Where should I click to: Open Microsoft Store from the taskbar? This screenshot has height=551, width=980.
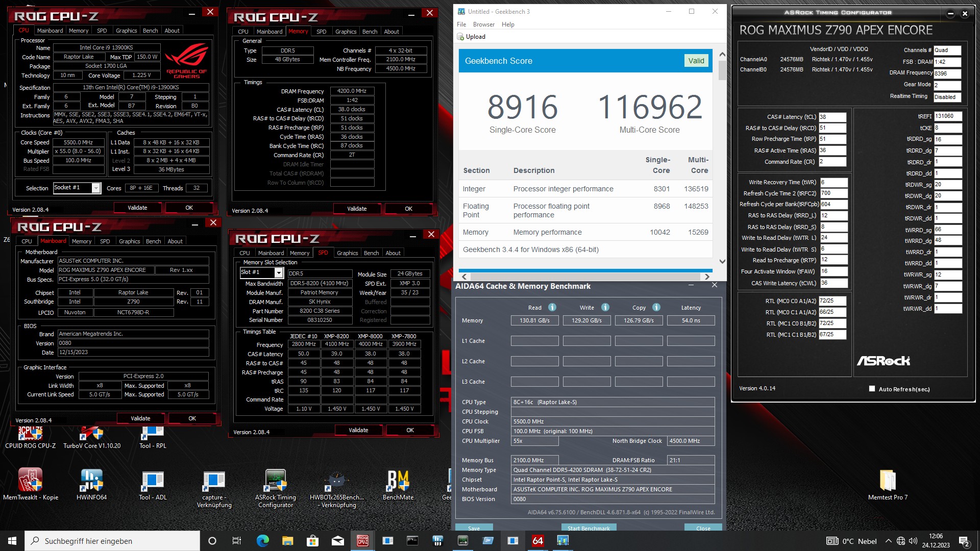(313, 541)
